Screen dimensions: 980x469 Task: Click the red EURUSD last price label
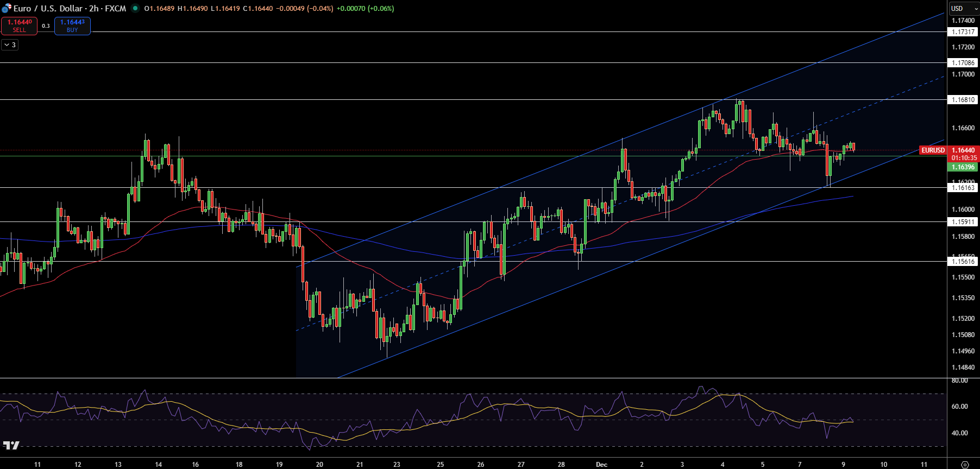click(933, 150)
